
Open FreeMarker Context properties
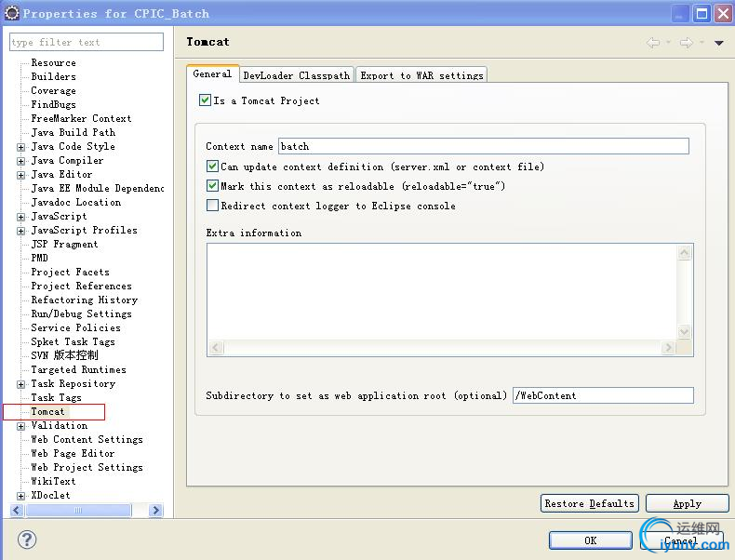(x=81, y=118)
